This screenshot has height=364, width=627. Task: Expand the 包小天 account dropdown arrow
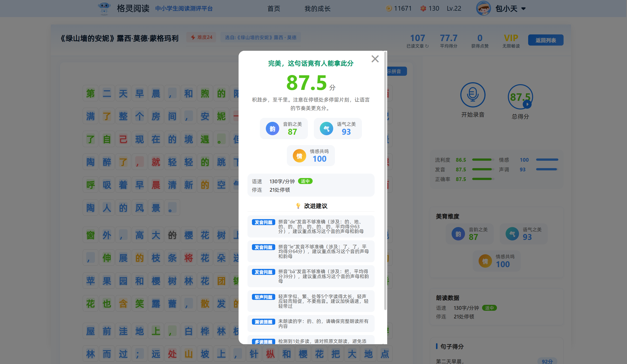[x=523, y=9]
